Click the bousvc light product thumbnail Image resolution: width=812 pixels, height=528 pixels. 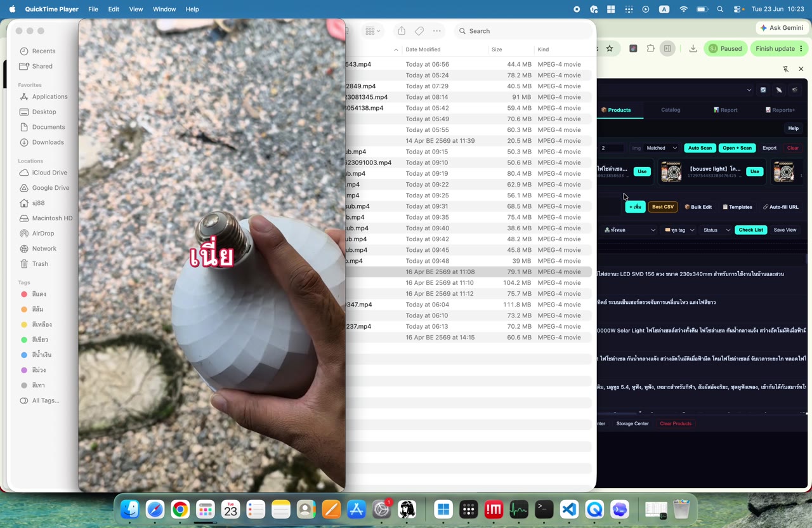tap(671, 171)
